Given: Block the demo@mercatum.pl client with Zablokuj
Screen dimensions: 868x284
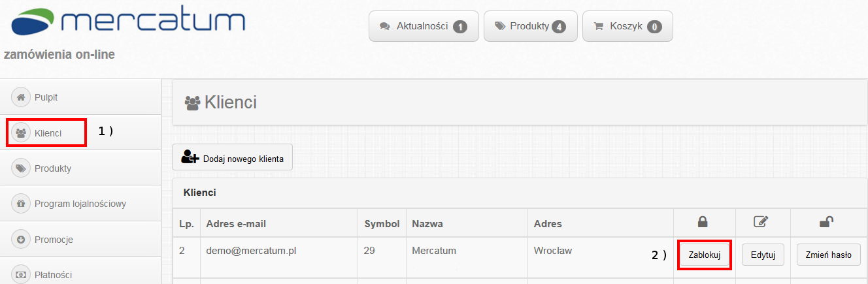Looking at the screenshot, I should 704,255.
